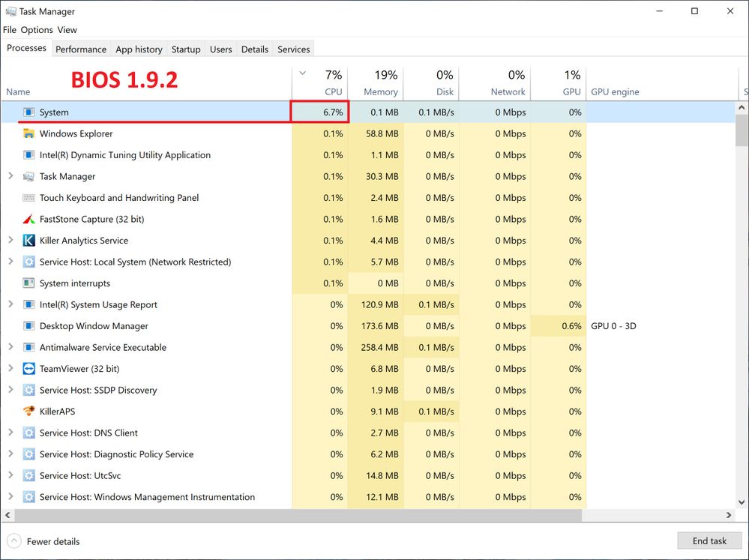The width and height of the screenshot is (749, 560).
Task: Click the Antimalware Service Executable icon
Action: point(28,347)
